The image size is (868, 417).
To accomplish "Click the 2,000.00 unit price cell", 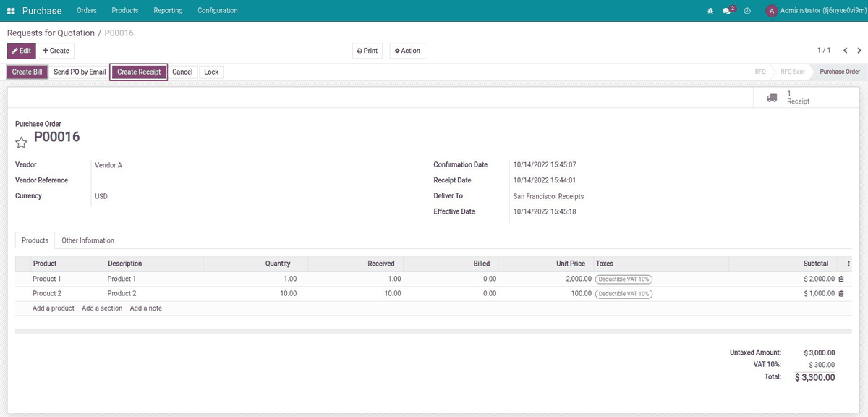I will tap(579, 279).
